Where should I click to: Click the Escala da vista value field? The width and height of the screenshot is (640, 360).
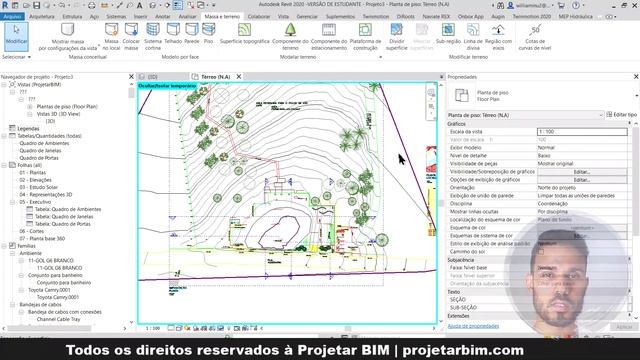coord(582,132)
